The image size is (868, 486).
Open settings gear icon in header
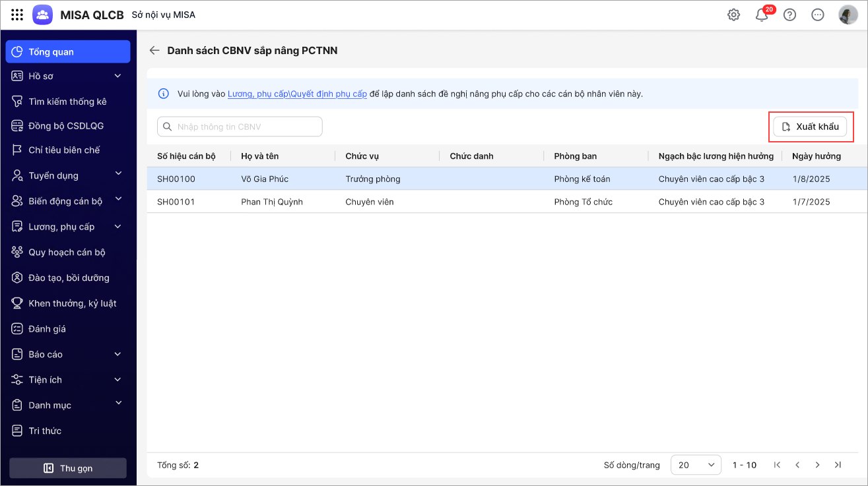pos(733,15)
